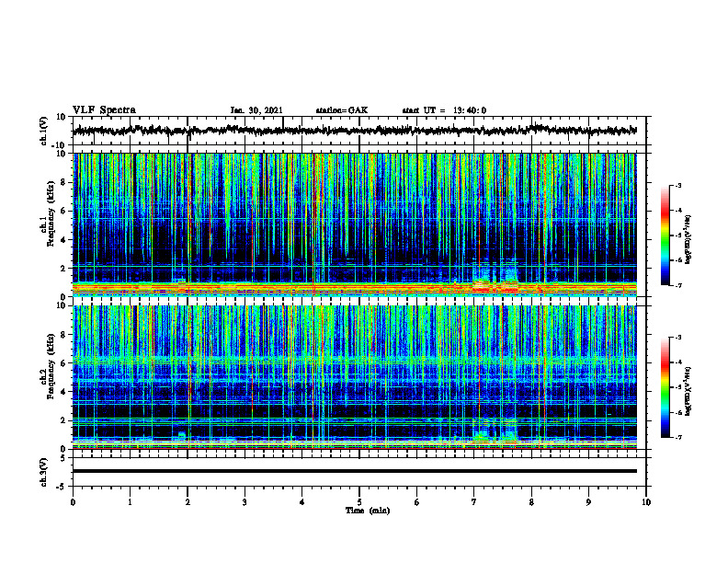Click the "-3" label atop ch.1 colorbar

[x=678, y=185]
